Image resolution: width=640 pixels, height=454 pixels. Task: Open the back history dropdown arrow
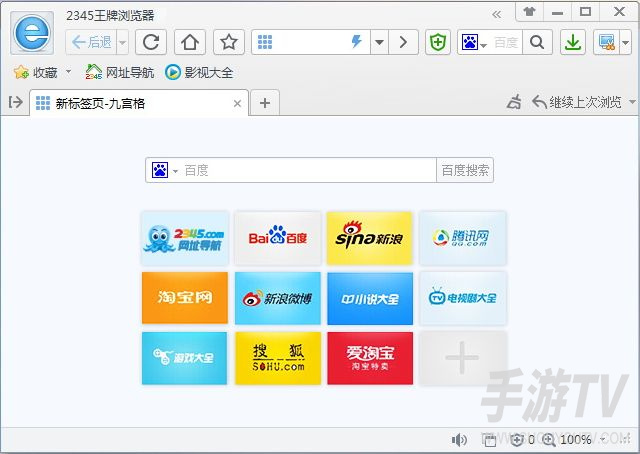point(122,42)
